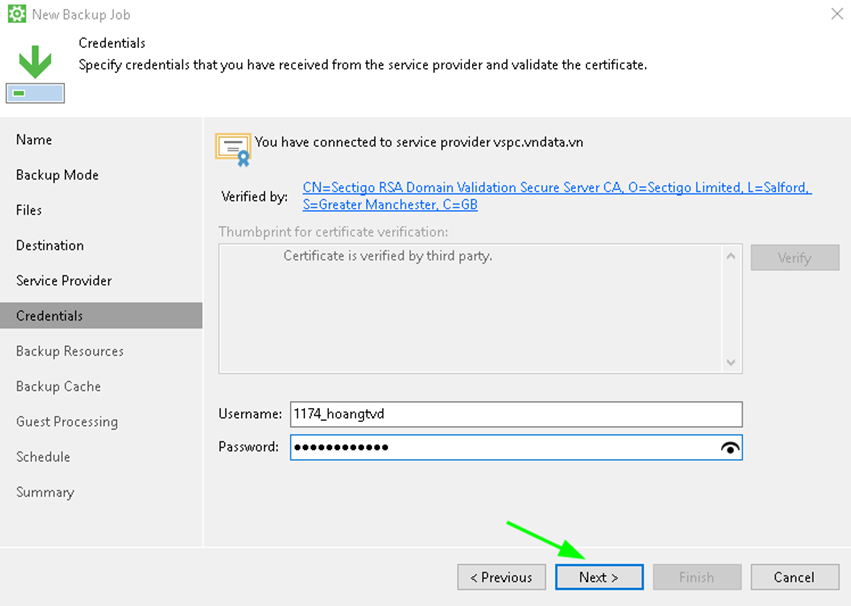Select the Destination step
851x606 pixels.
tap(50, 245)
